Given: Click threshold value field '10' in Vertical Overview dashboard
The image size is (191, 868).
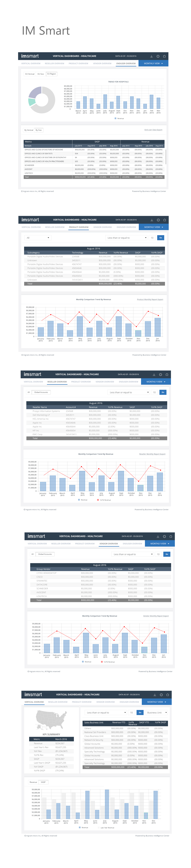Looking at the screenshot, I should 132,713.
